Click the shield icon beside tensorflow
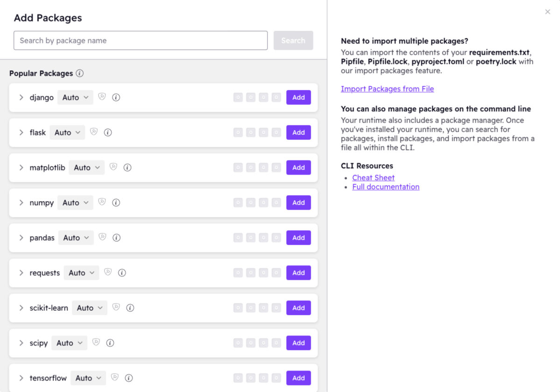This screenshot has width=560, height=392. pos(114,378)
